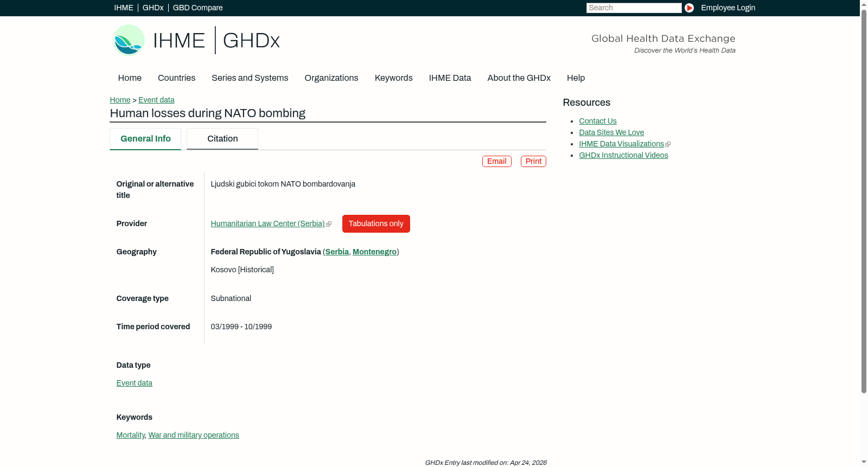Click the red search submit arrow icon
868x467 pixels.
click(x=689, y=8)
